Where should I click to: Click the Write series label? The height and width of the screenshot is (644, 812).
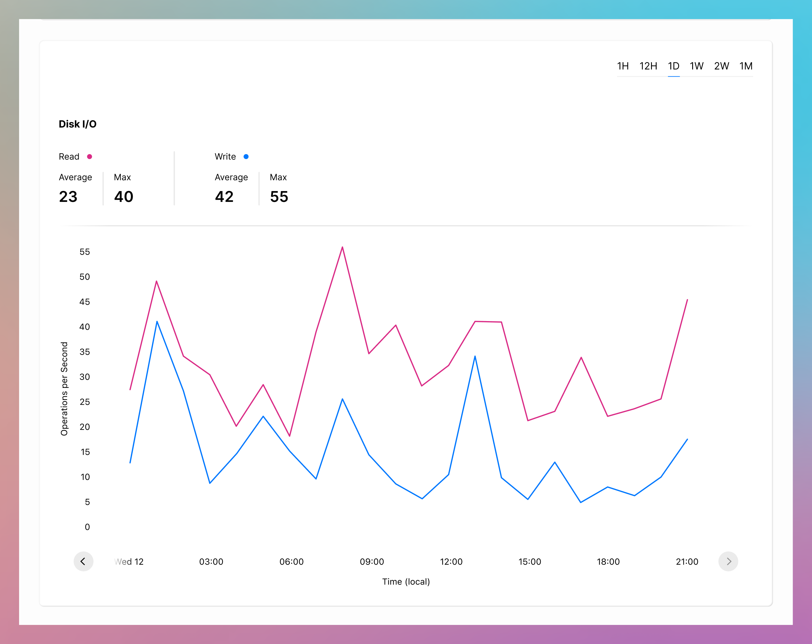pos(225,157)
